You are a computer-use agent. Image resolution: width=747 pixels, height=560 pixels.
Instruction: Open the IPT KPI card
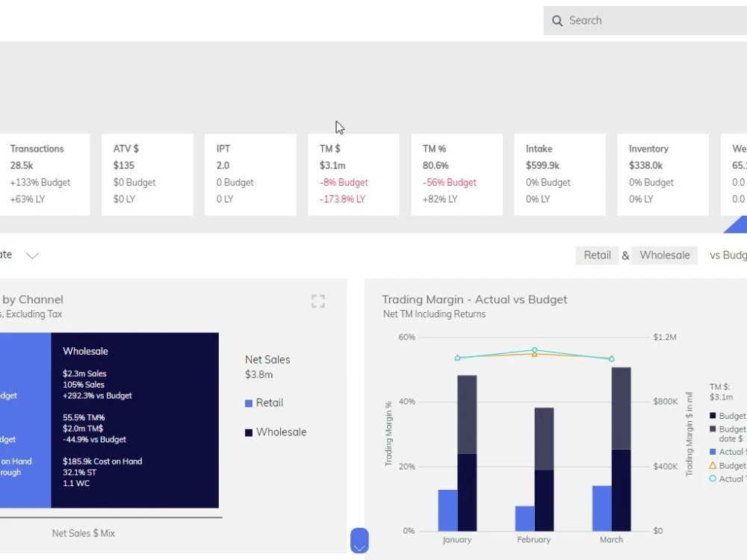tap(250, 174)
